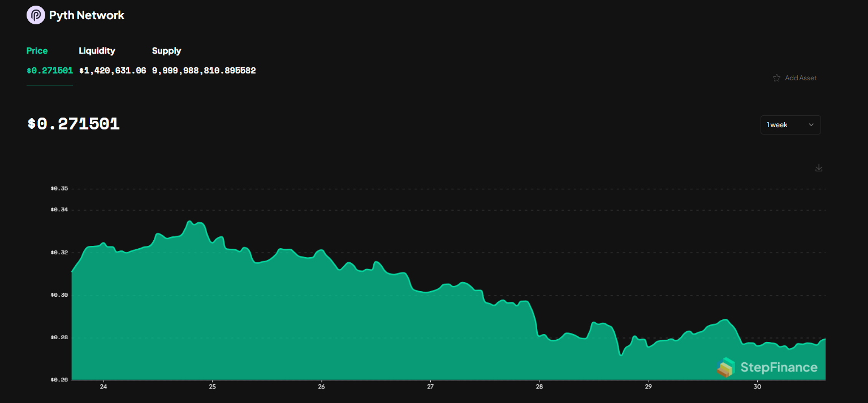Click the download chart icon
The image size is (868, 403).
click(x=818, y=168)
